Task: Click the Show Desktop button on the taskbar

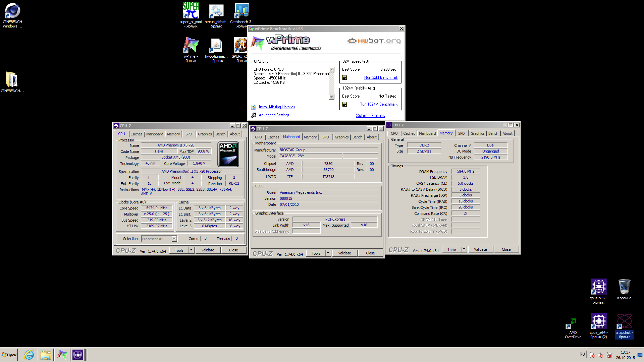Action: click(x=640, y=355)
